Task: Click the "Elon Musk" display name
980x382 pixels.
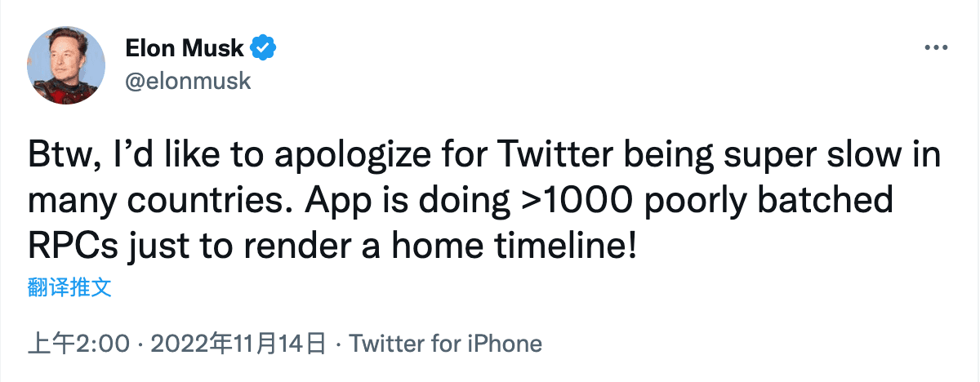Action: 185,49
